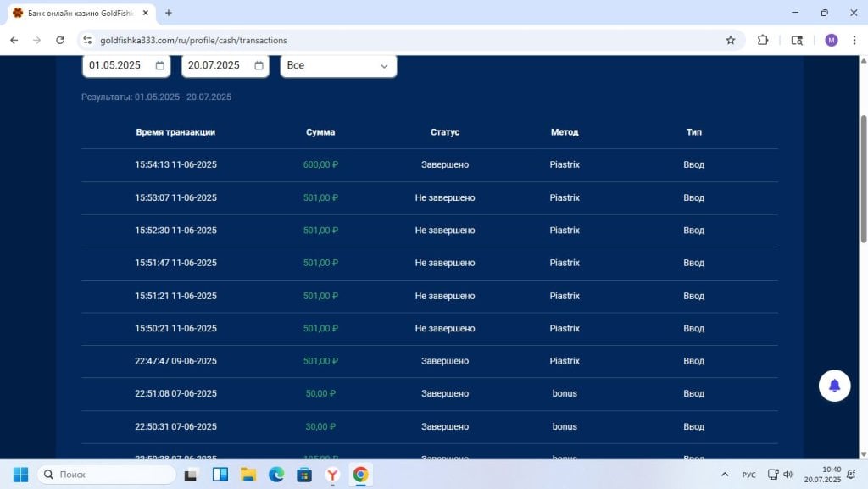Click the browser forward arrow

pos(36,40)
